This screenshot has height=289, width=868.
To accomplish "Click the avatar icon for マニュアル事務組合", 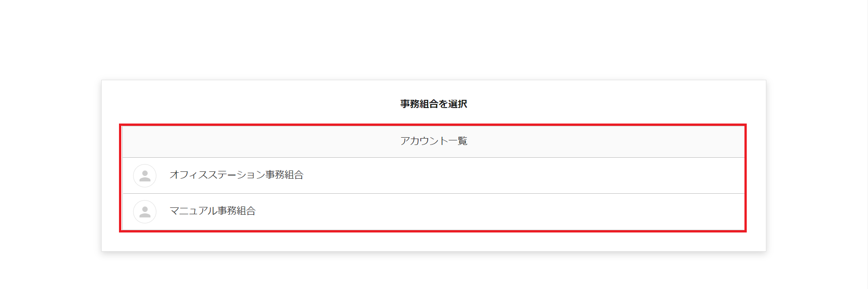I will click(x=145, y=212).
